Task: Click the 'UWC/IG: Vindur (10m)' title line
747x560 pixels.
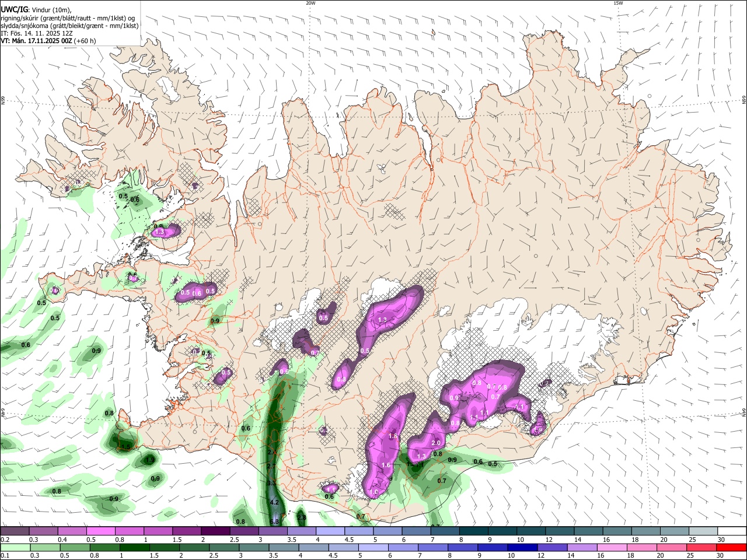Action: (36, 10)
